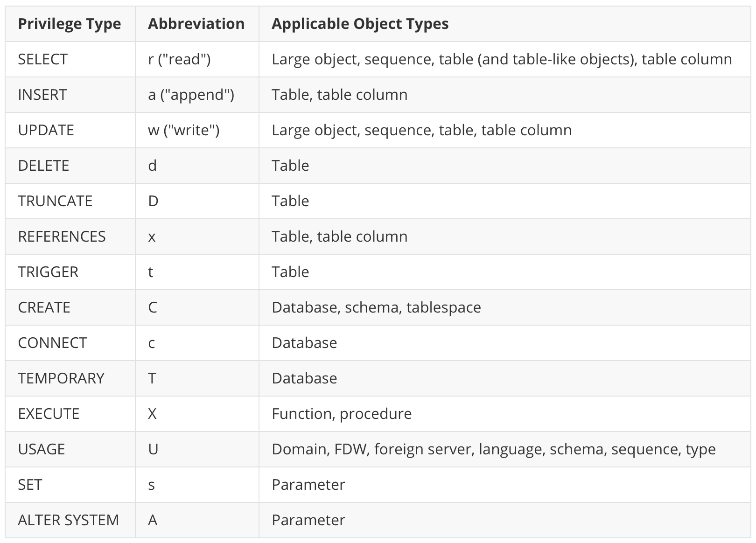The height and width of the screenshot is (543, 756).
Task: Click the SET privilege cell
Action: [x=30, y=485]
